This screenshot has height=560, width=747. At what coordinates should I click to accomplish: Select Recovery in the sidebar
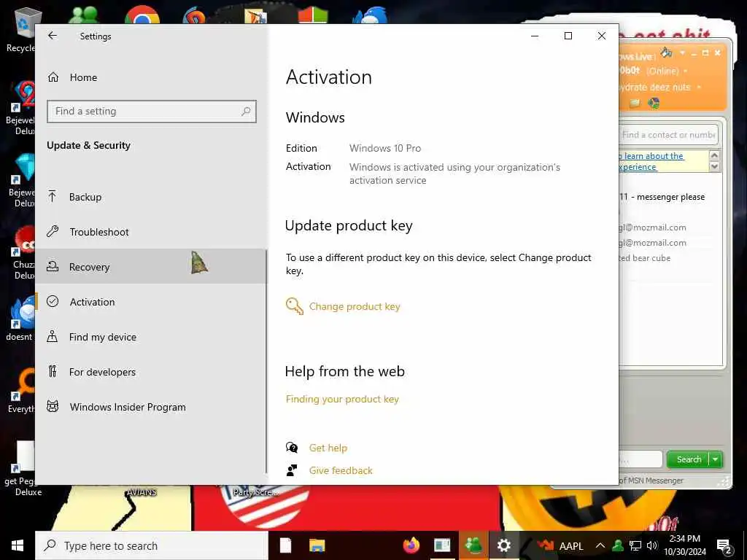[151, 267]
